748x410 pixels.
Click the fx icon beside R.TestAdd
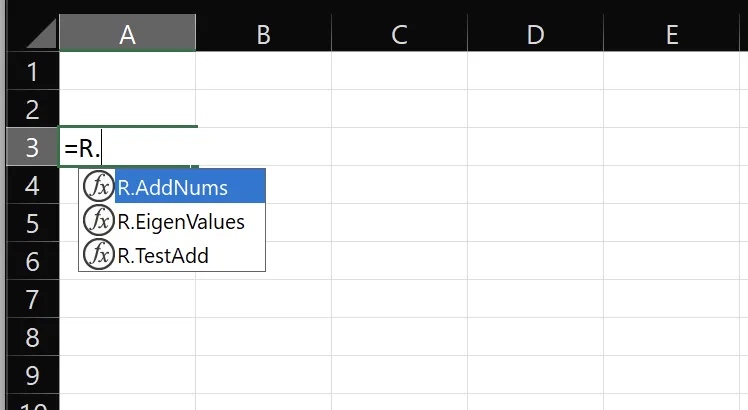point(99,254)
